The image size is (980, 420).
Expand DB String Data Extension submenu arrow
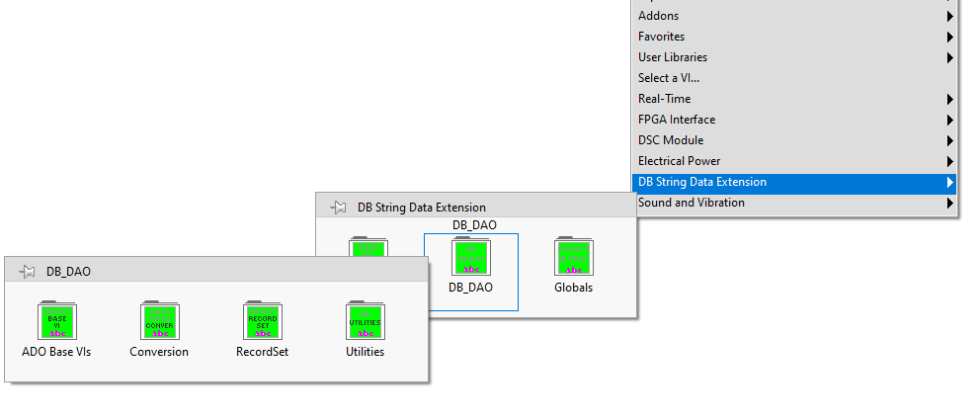(950, 183)
